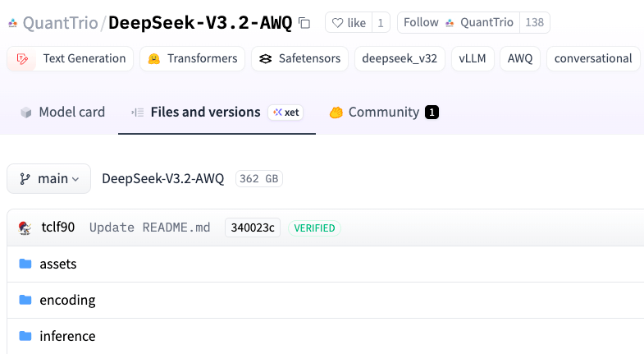Select the conversational tag
Image resolution: width=644 pixels, height=354 pixels.
(593, 59)
